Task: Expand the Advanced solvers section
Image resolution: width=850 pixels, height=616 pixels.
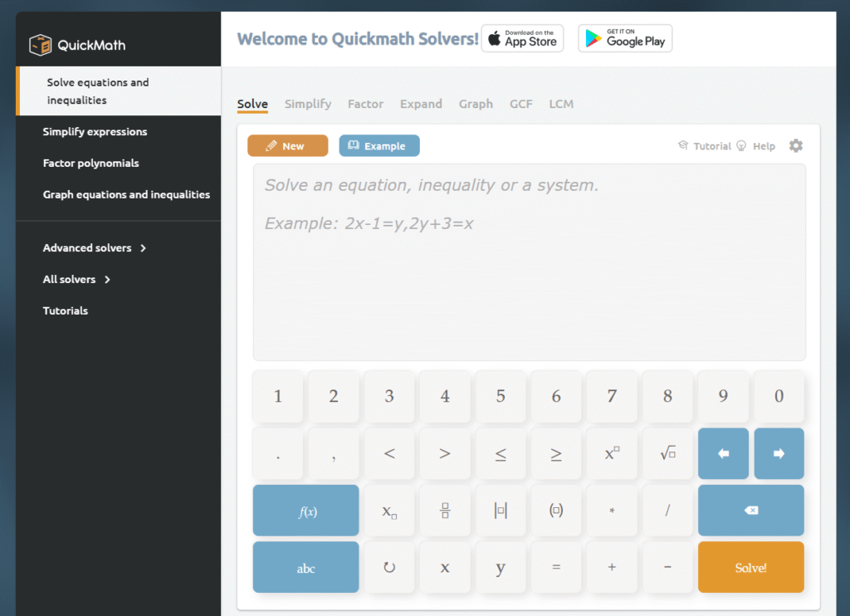Action: (86, 247)
